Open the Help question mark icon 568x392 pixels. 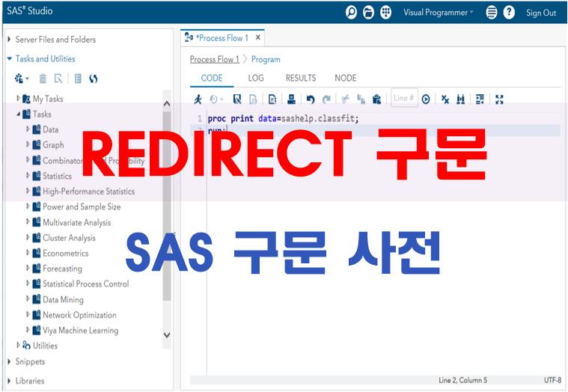pyautogui.click(x=509, y=13)
